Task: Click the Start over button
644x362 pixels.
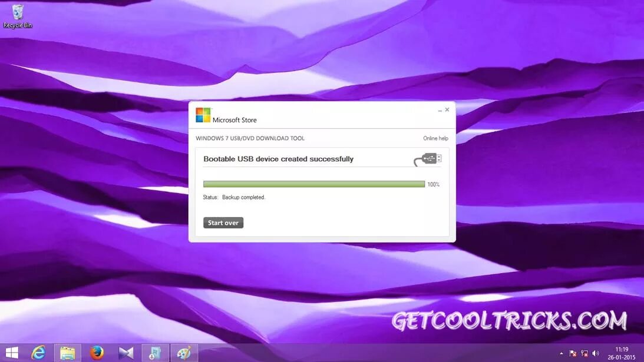Action: 223,223
